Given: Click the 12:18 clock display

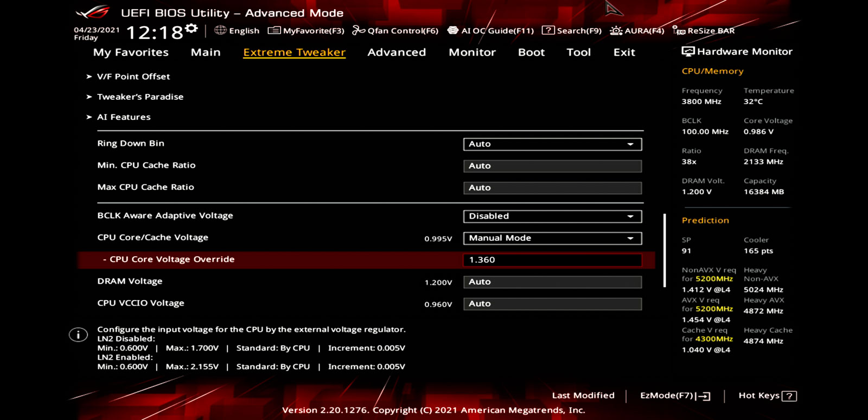Looking at the screenshot, I should [x=155, y=33].
